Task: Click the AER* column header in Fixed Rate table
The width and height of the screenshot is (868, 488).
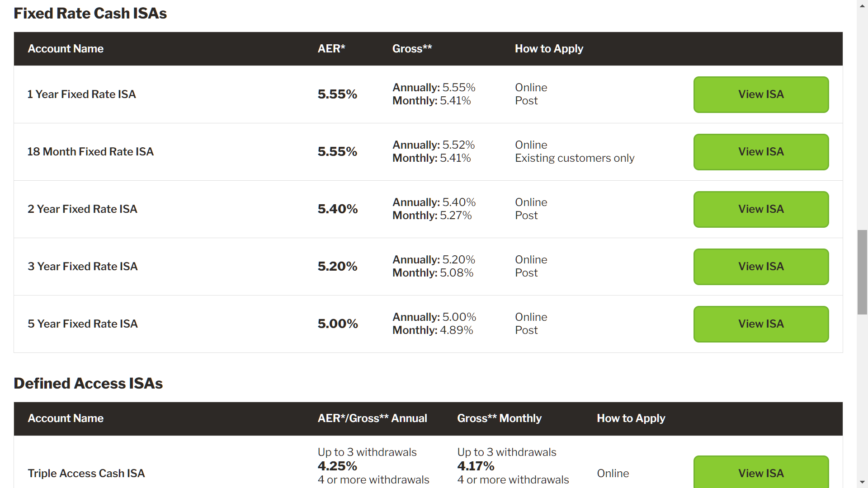Action: point(331,48)
